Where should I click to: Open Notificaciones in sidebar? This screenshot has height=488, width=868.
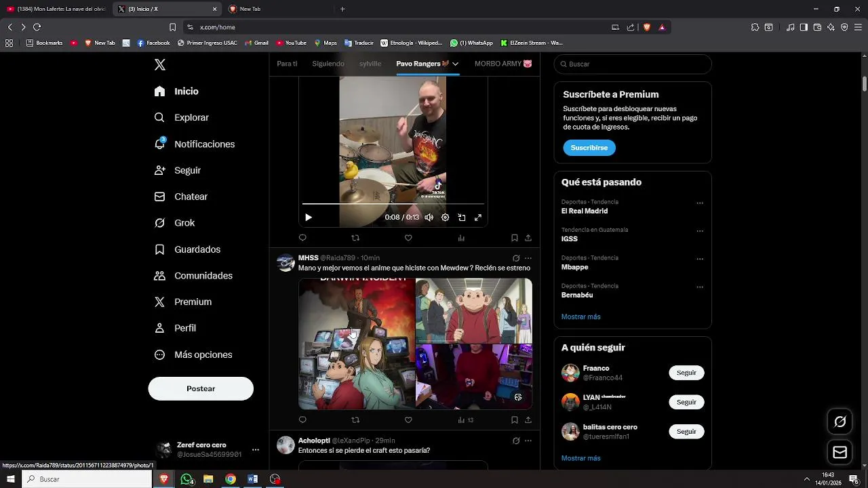pos(195,144)
